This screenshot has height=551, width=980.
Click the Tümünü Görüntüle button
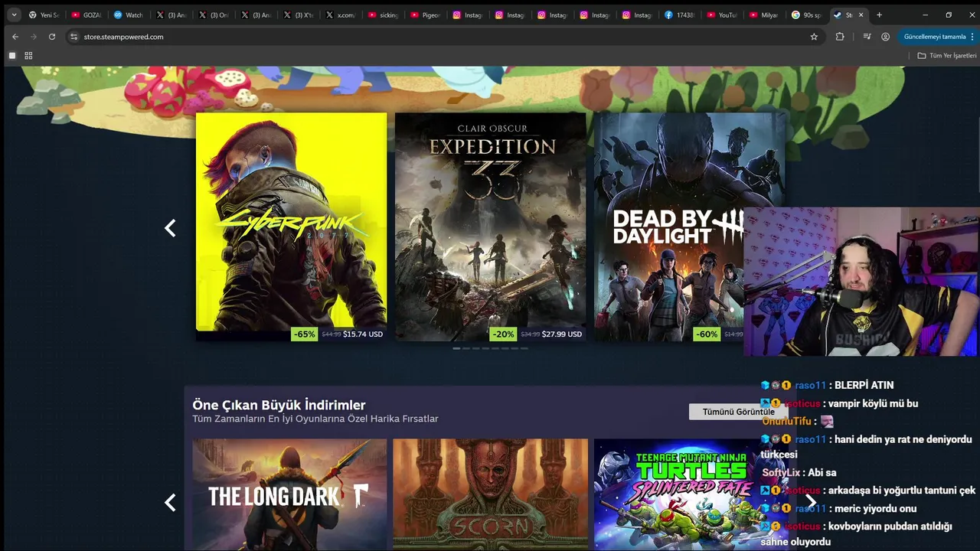(738, 412)
